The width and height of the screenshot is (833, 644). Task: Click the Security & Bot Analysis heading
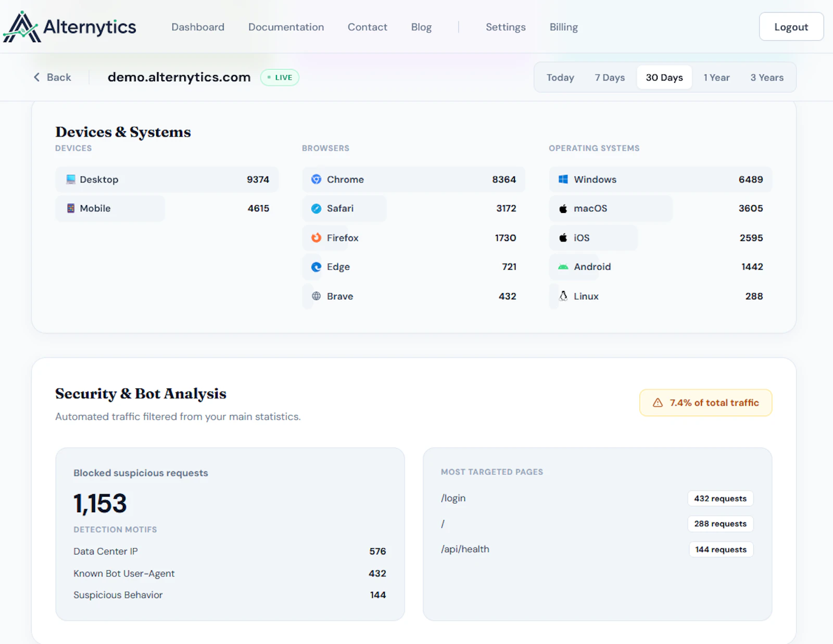coord(141,394)
